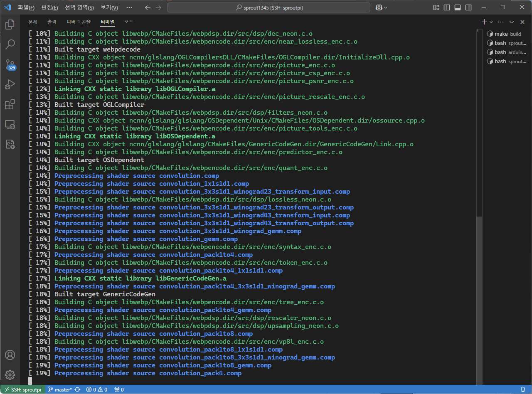Toggle the secondary side bar layout icon
Viewport: 532px width, 394px height.
[468, 7]
